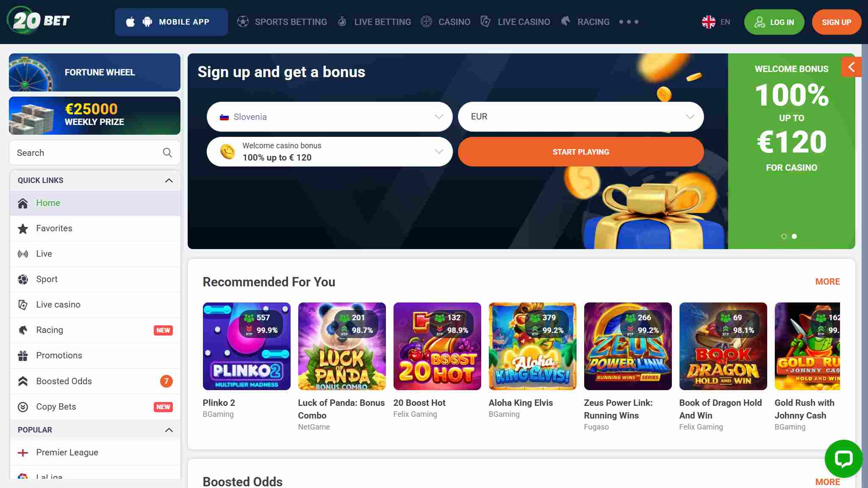This screenshot has width=868, height=488.
Task: Select the second banner slide dot
Action: click(x=794, y=236)
